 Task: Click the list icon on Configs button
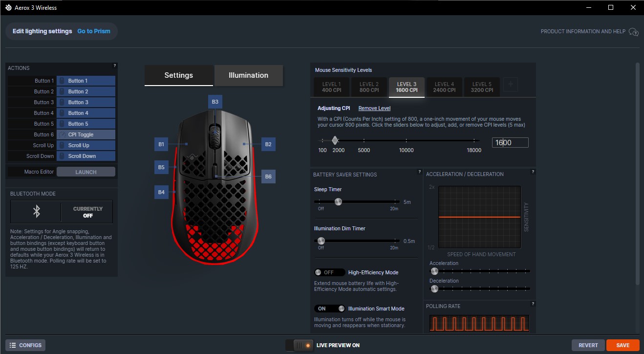[x=13, y=345]
